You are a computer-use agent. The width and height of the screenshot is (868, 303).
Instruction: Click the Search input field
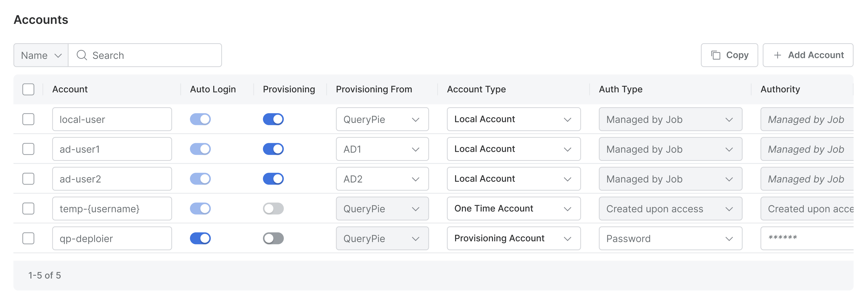152,55
